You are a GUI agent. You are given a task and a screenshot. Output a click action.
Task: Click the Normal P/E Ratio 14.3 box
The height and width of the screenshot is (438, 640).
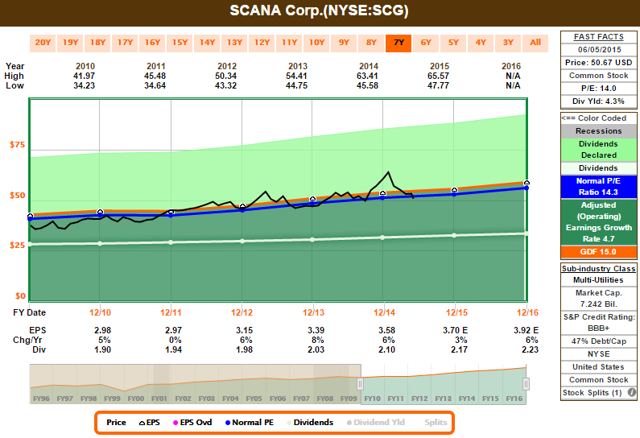click(598, 187)
